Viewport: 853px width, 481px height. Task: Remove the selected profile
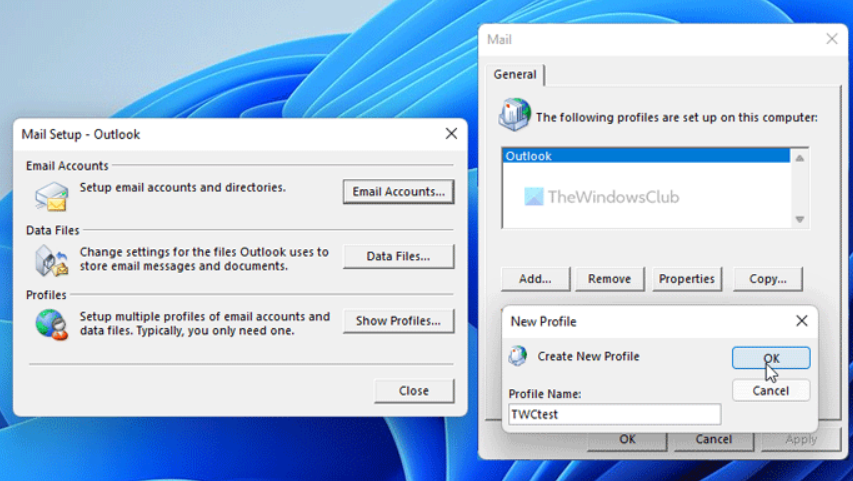tap(609, 279)
